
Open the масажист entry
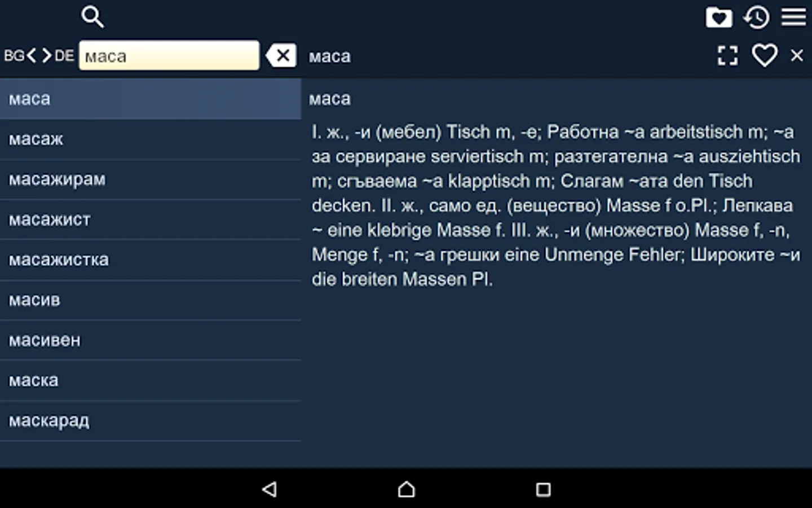point(150,220)
